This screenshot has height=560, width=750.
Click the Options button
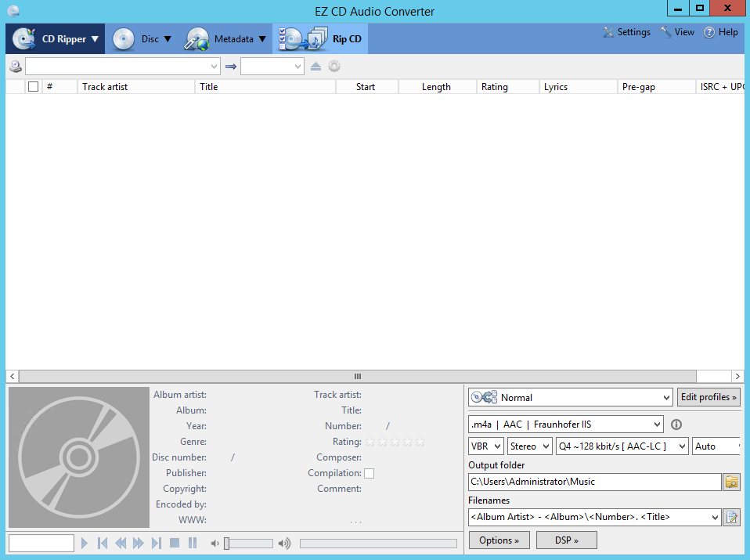click(x=499, y=540)
